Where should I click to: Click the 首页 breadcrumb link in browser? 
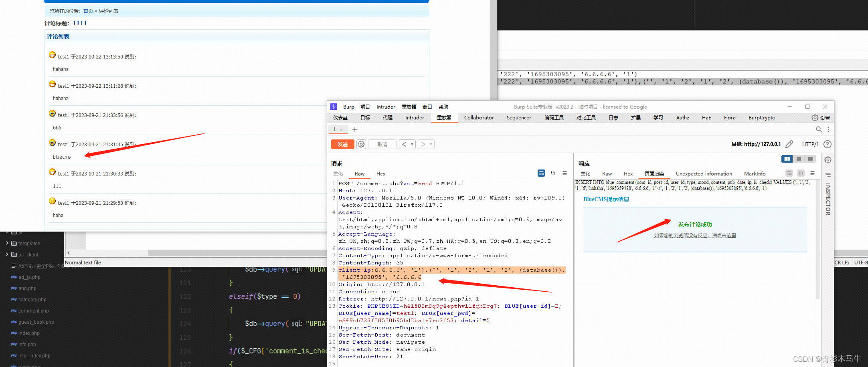point(88,11)
